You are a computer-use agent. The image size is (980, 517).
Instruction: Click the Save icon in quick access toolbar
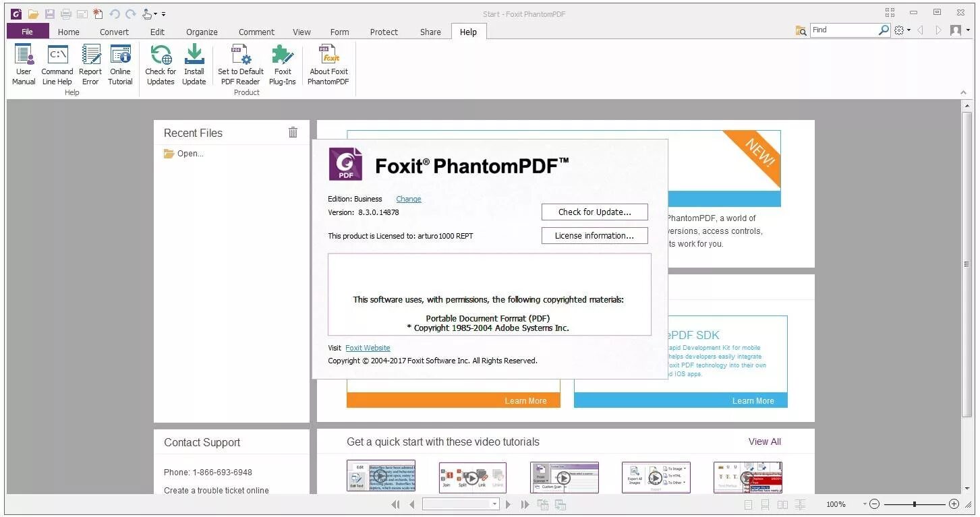point(50,13)
